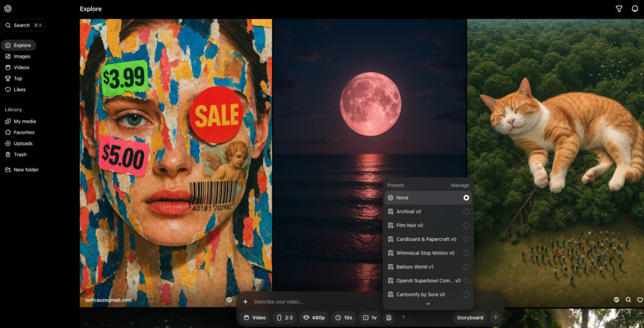This screenshot has height=328, width=644.
Task: Click the OpenAI Superbowl preset icon
Action: coord(391,281)
